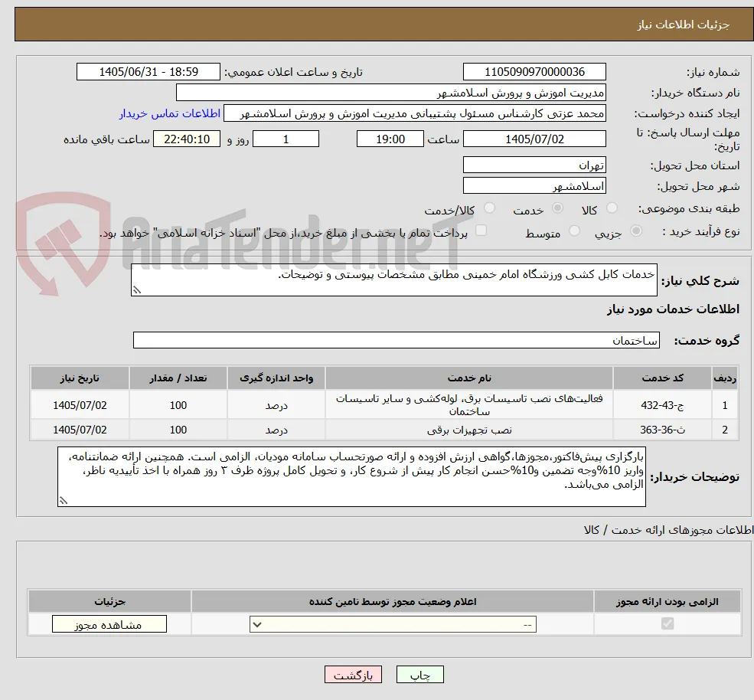Click the remaining time field 22:40:10
Image resolution: width=754 pixels, height=700 pixels.
pyautogui.click(x=187, y=139)
